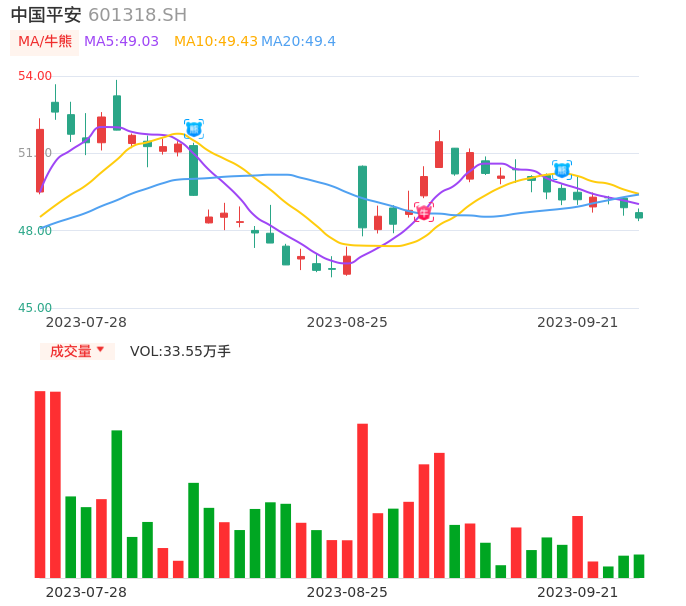686x606 pixels.
Task: Click the 45.00 price axis label
Action: pos(35,308)
